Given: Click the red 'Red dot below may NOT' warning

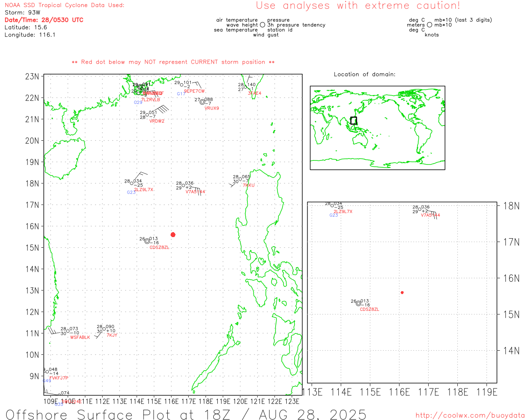Looking at the screenshot, I should pyautogui.click(x=173, y=62).
